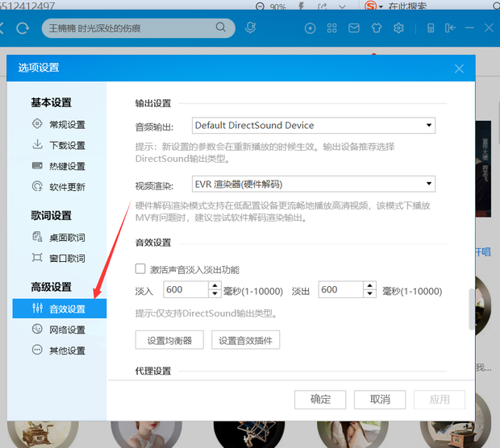Click the gear settings icon in top toolbar

pyautogui.click(x=398, y=28)
